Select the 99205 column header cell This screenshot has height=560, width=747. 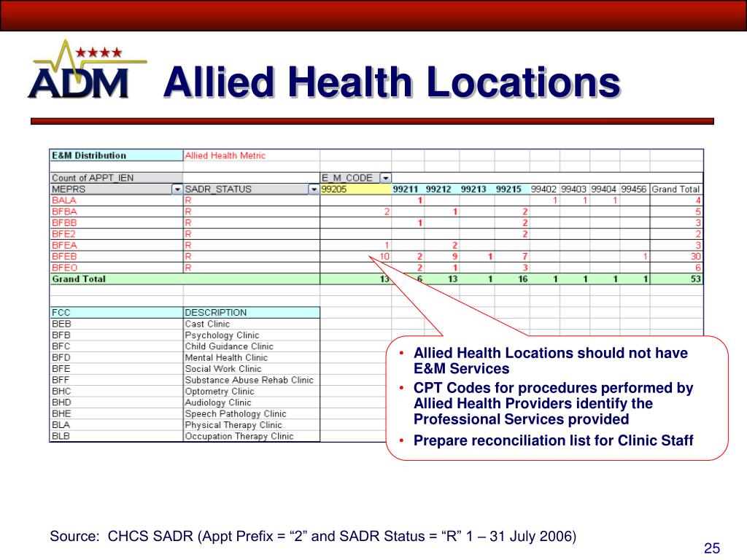point(355,189)
